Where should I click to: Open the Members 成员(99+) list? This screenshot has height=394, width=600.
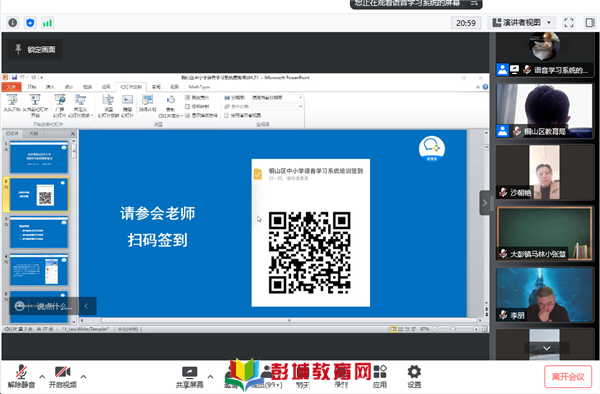pos(266,377)
